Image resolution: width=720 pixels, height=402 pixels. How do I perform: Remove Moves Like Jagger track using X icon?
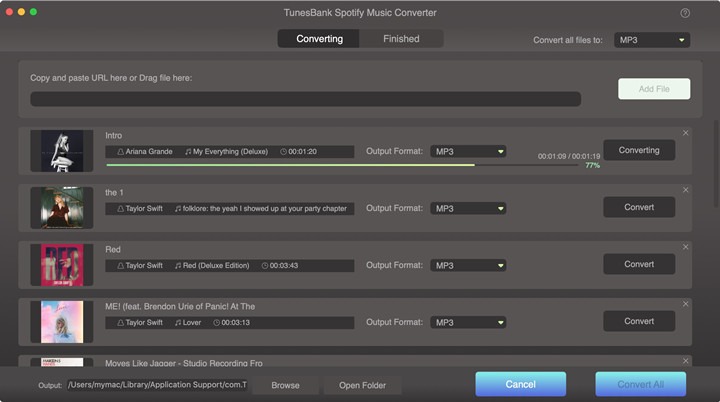pos(685,360)
